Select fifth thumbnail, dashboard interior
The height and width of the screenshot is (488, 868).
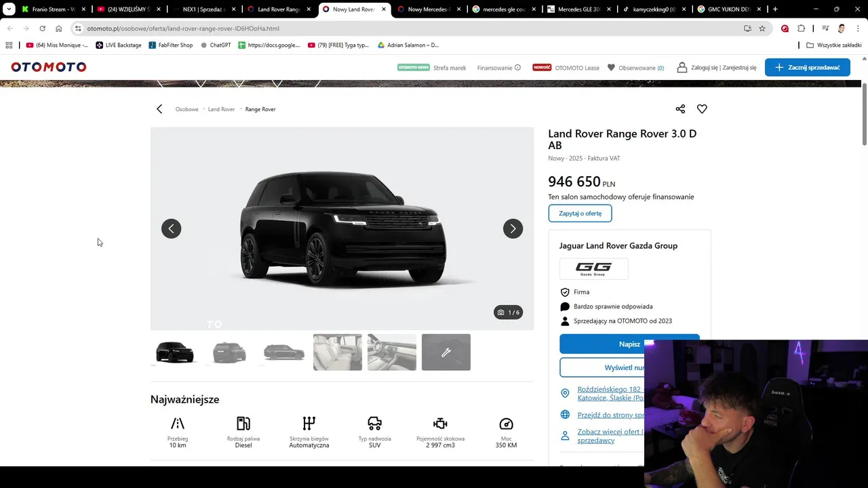[392, 352]
